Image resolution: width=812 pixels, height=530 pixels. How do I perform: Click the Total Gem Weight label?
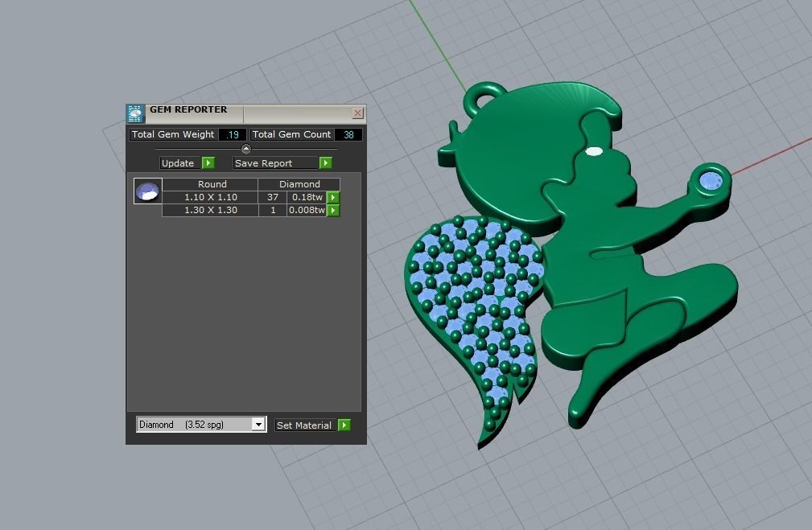[173, 134]
